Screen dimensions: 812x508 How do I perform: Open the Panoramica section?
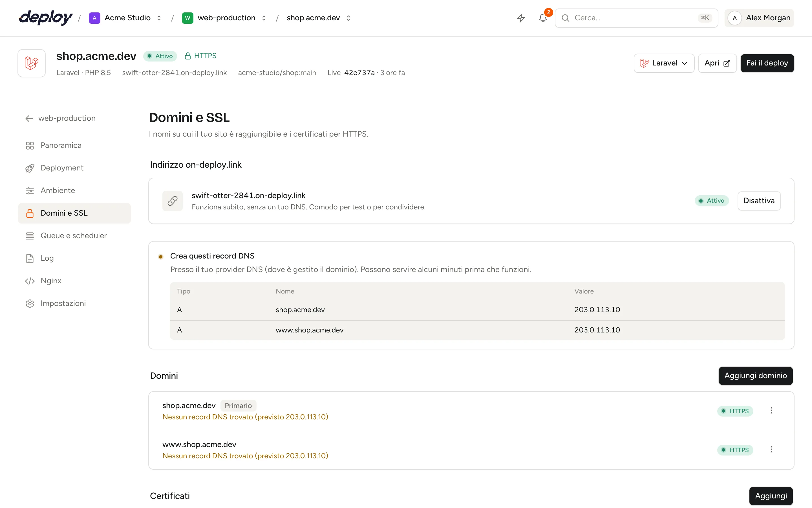(x=74, y=145)
